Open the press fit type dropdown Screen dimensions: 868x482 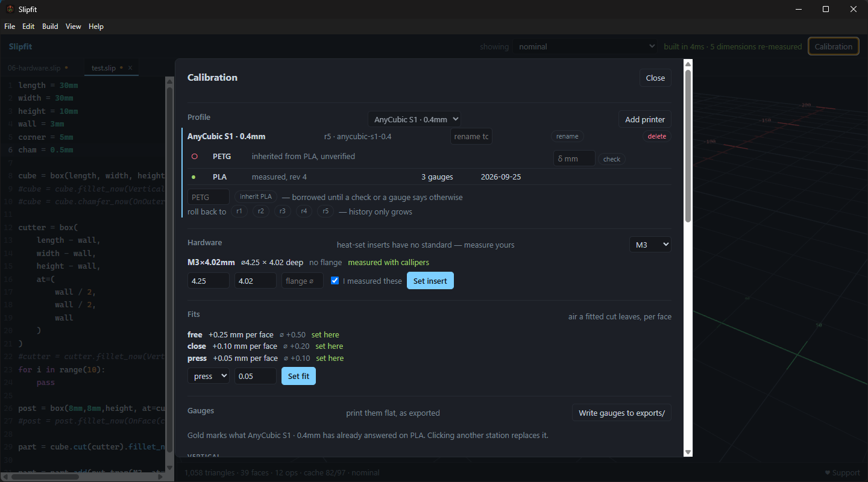click(x=209, y=376)
